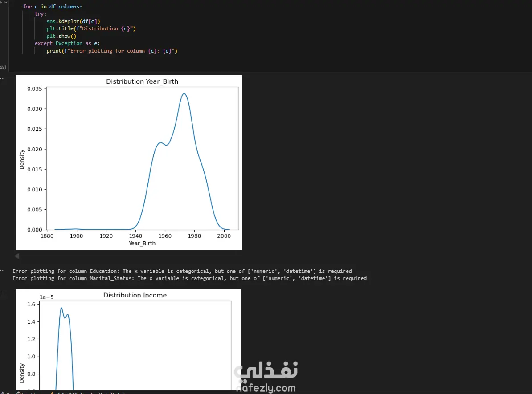
Task: Click the Education column error message
Action: (x=182, y=271)
